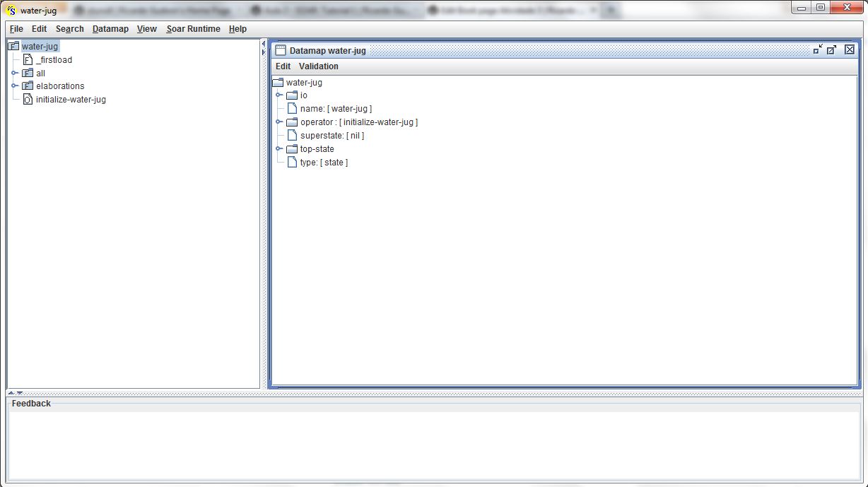
Task: Collapse the feedback pane using divider arrow
Action: 20,392
